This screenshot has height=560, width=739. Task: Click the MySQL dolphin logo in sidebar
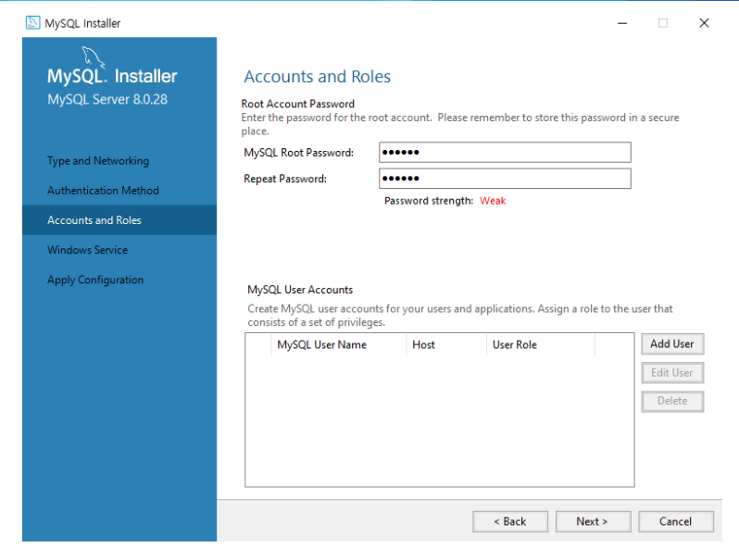(x=94, y=57)
